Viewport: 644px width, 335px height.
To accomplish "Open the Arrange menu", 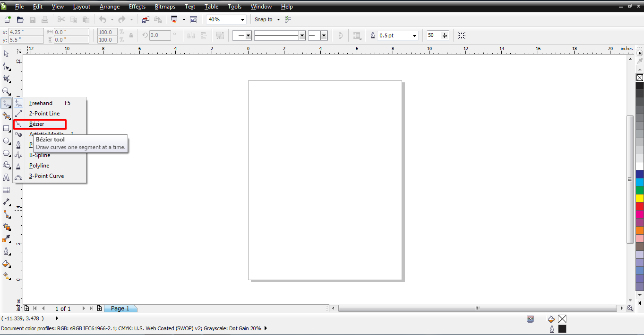I will [x=110, y=7].
